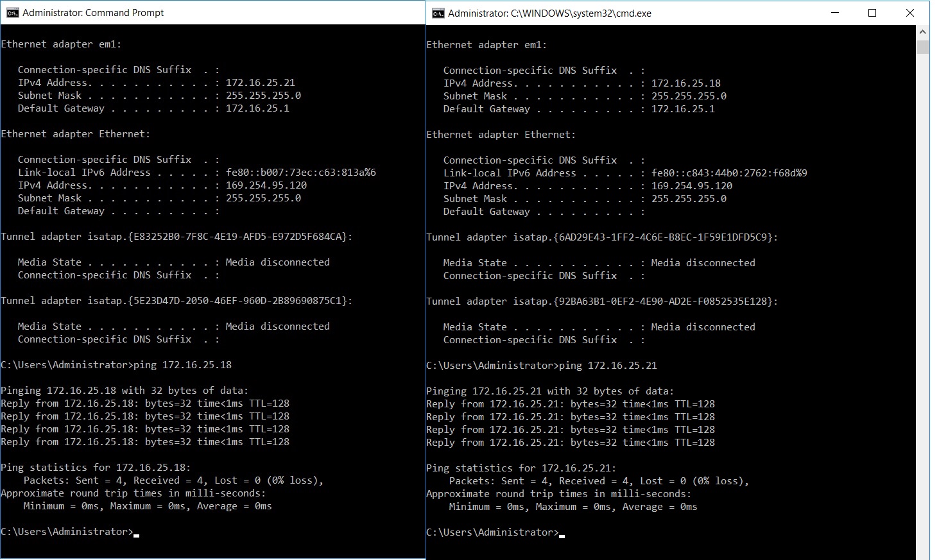The width and height of the screenshot is (939, 560).
Task: Click isatap.{5E23D47D-2050-46EF-960D-2B89690875C1} tunnel line
Action: click(177, 301)
